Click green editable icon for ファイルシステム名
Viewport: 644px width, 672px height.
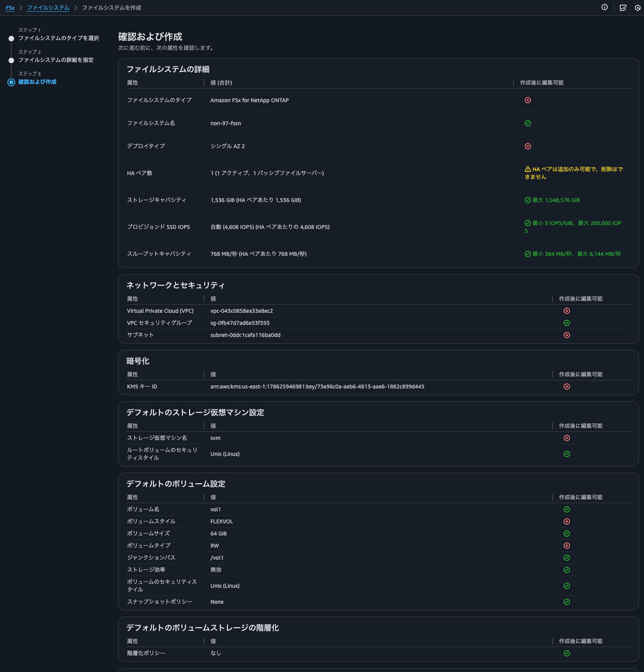coord(528,123)
